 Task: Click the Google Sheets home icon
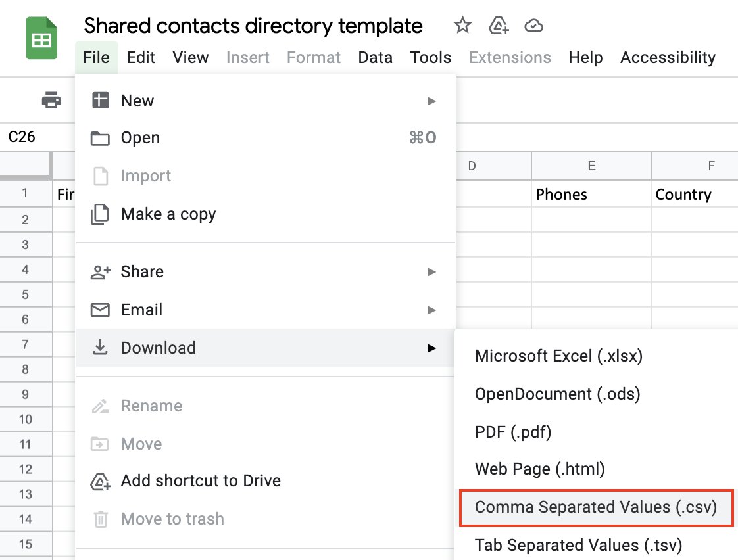pos(41,39)
